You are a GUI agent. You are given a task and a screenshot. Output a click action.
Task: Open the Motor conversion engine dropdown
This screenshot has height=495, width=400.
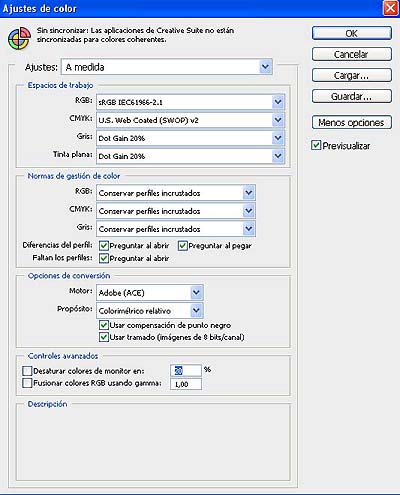(x=150, y=293)
